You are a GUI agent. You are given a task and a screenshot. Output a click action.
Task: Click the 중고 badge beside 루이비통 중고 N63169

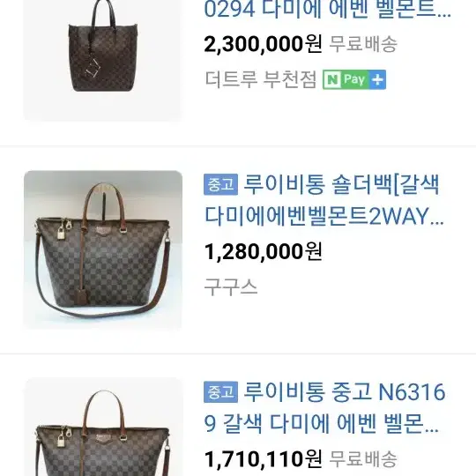[x=220, y=392]
